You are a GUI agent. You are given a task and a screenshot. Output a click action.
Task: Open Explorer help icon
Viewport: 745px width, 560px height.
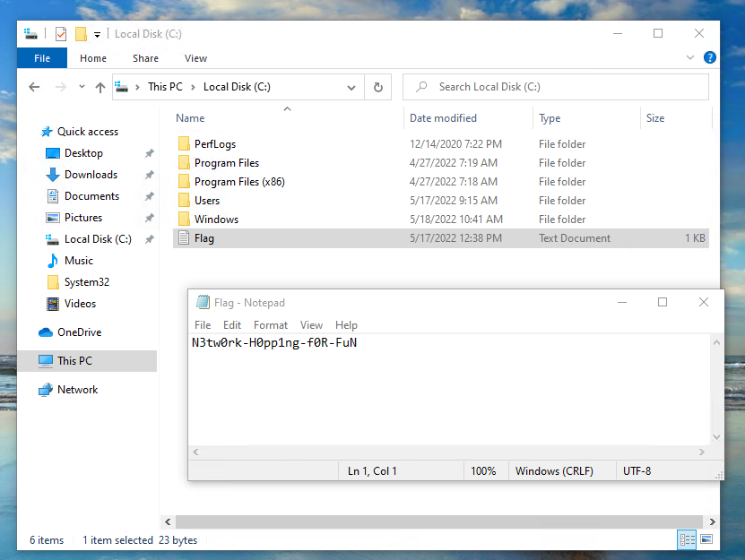click(x=710, y=57)
